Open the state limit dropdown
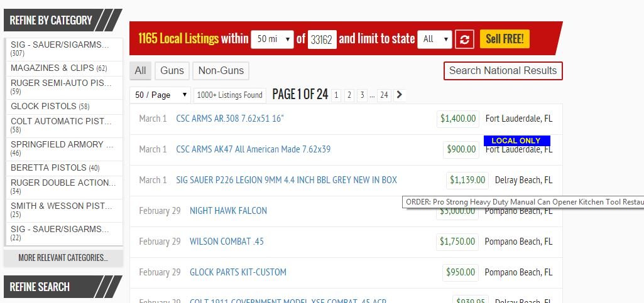 435,39
